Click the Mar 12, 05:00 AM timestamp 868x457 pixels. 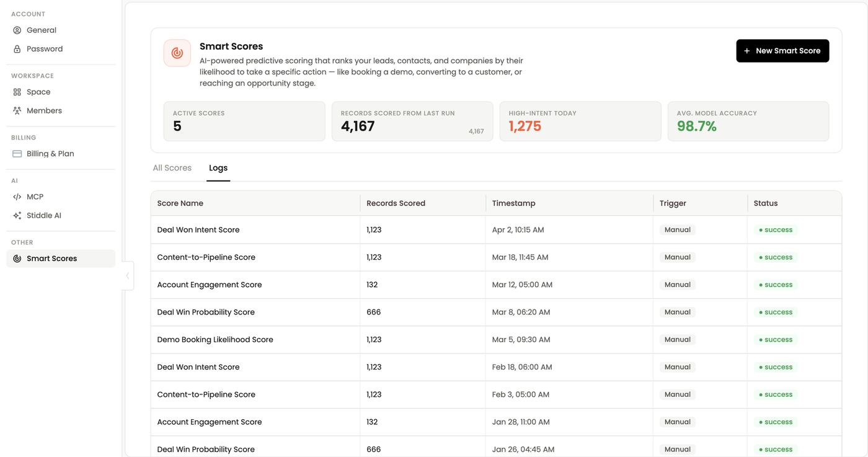tap(523, 285)
